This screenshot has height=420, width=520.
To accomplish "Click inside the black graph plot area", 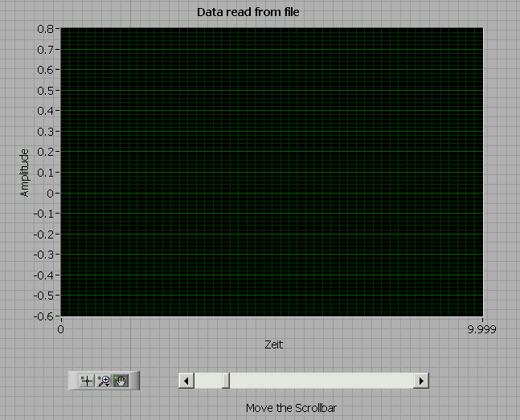I will tap(272, 172).
